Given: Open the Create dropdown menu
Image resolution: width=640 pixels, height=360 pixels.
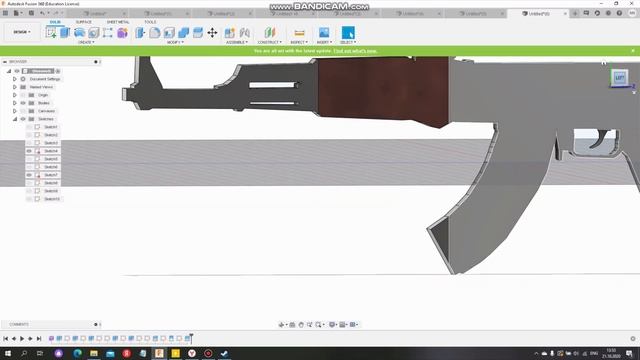Looking at the screenshot, I should pos(86,42).
